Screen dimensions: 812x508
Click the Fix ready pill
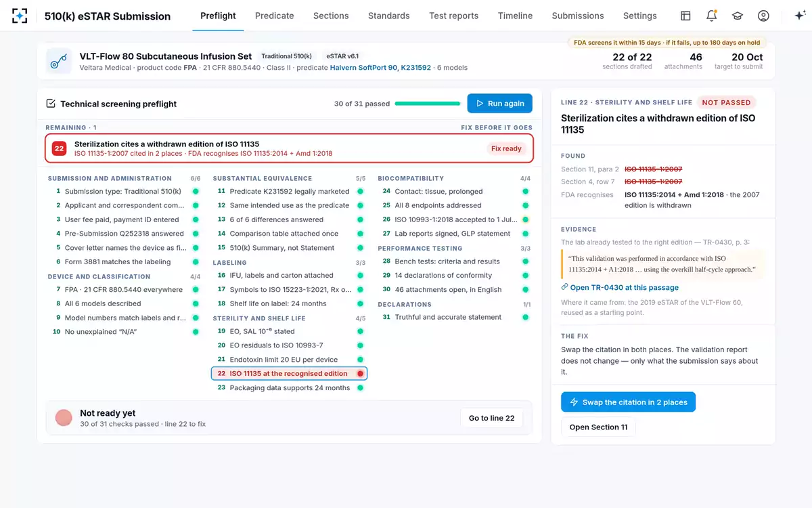pos(506,148)
